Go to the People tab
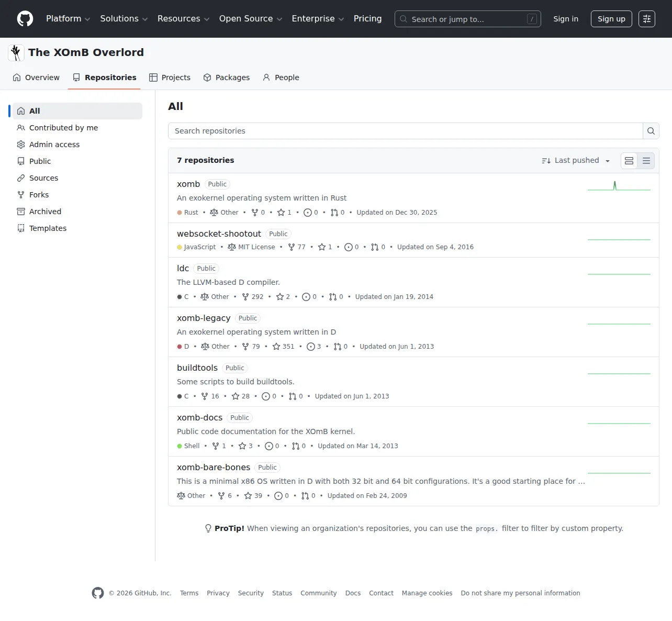The width and height of the screenshot is (672, 621). [x=281, y=77]
